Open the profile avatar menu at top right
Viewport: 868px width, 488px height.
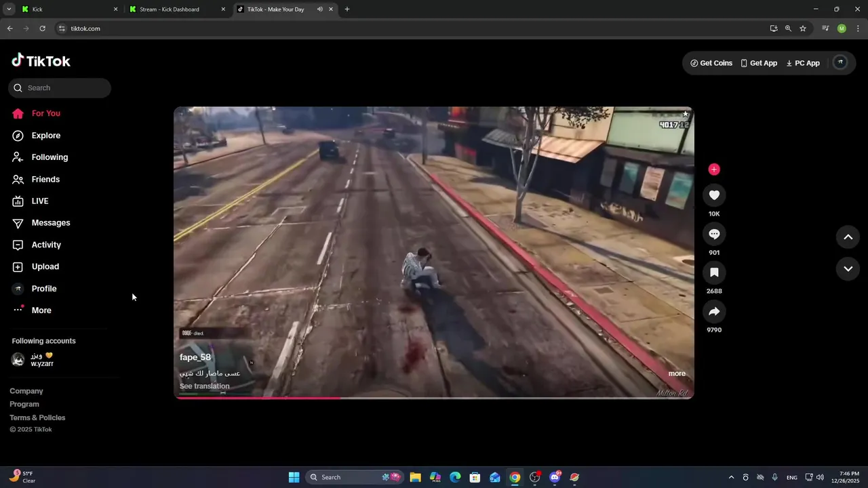840,62
